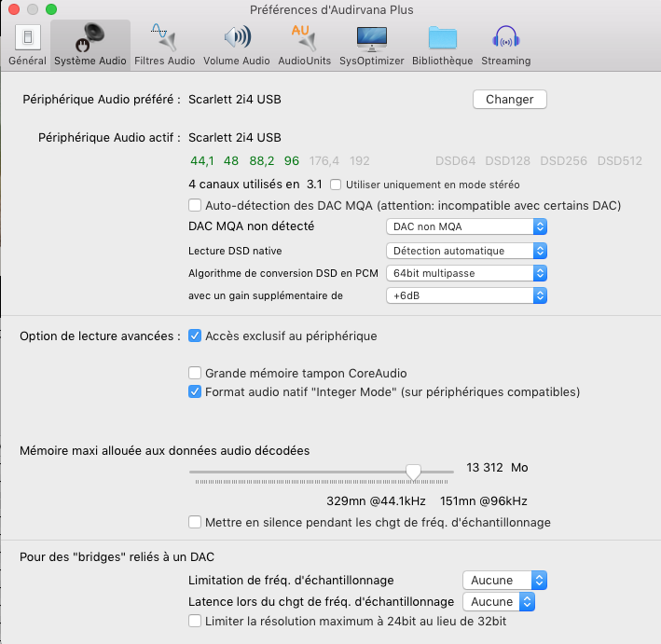
Task: Click the 88,2 sample rate value
Action: (262, 161)
